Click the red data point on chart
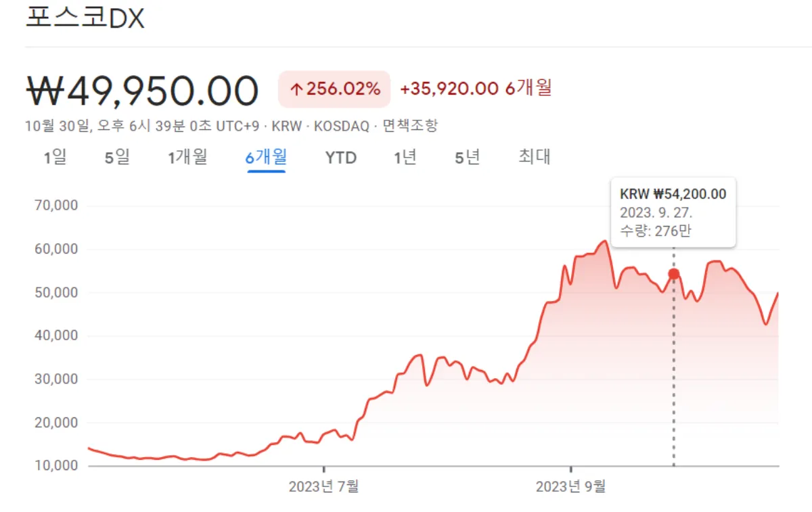Screen dimensions: 812x512 point(673,274)
